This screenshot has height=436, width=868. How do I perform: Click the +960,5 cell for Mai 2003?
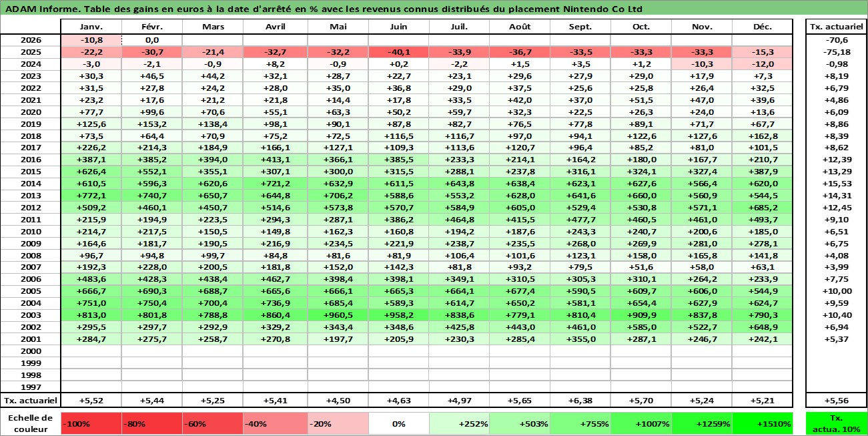[338, 315]
